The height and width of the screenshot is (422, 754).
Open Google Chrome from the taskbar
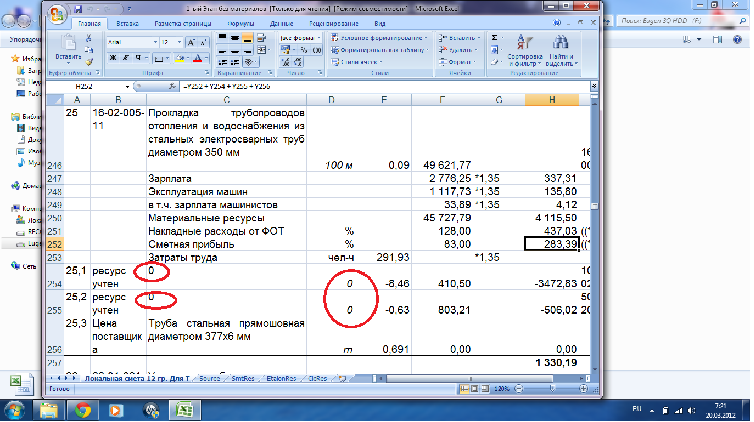[x=82, y=410]
